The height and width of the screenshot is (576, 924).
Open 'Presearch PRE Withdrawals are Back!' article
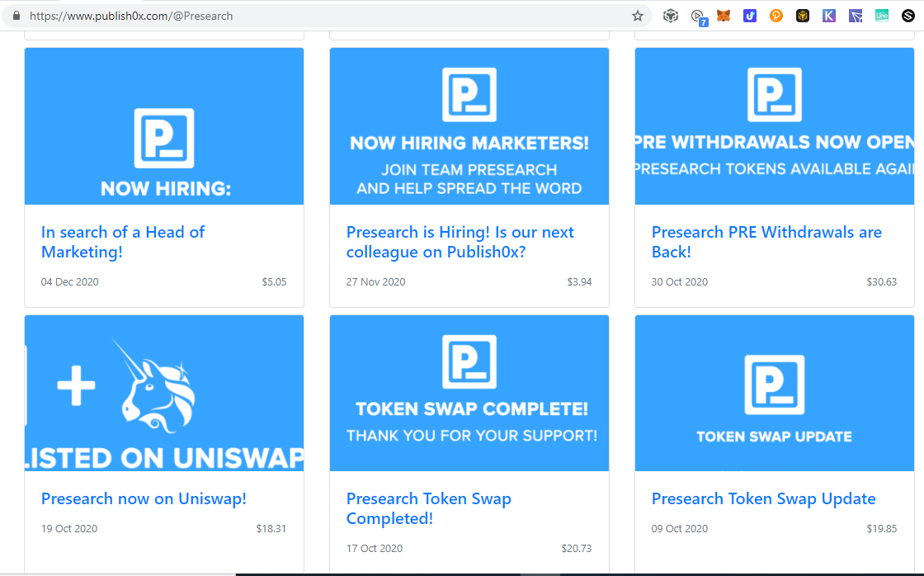click(766, 242)
